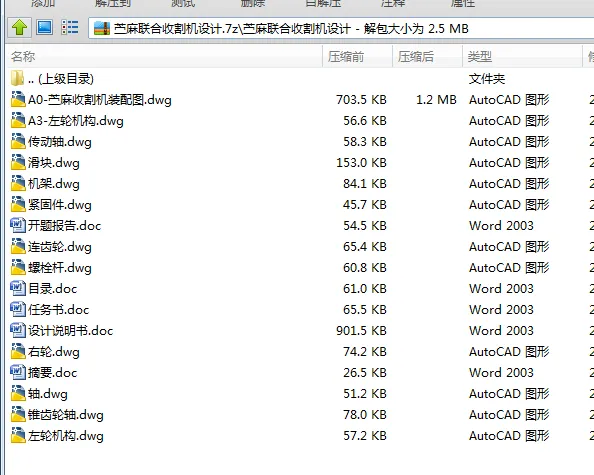This screenshot has height=475, width=594.
Task: Select file A0-苎麻收割机装配图.dwg
Action: [x=100, y=100]
